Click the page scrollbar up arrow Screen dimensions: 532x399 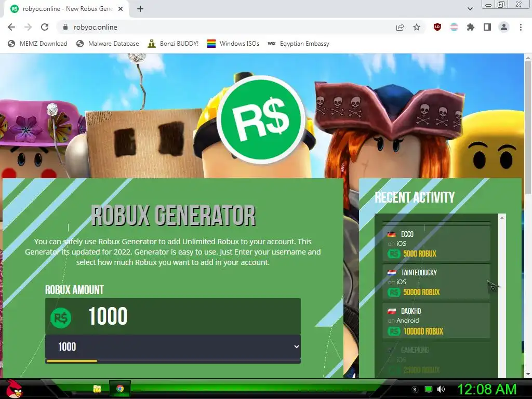coord(528,58)
